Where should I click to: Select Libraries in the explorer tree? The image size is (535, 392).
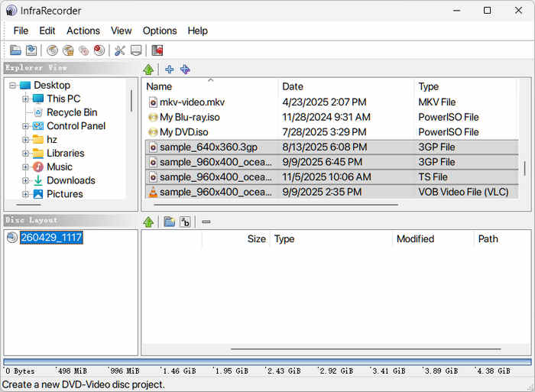[x=66, y=154]
